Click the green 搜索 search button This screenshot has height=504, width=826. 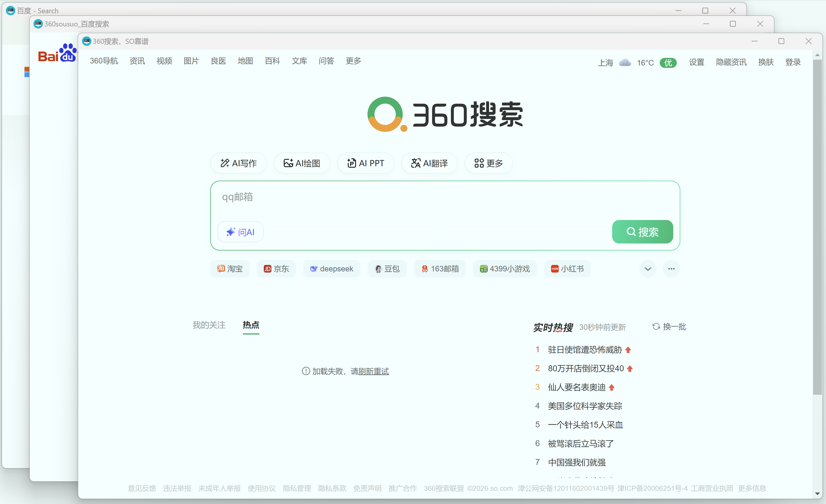pyautogui.click(x=642, y=231)
